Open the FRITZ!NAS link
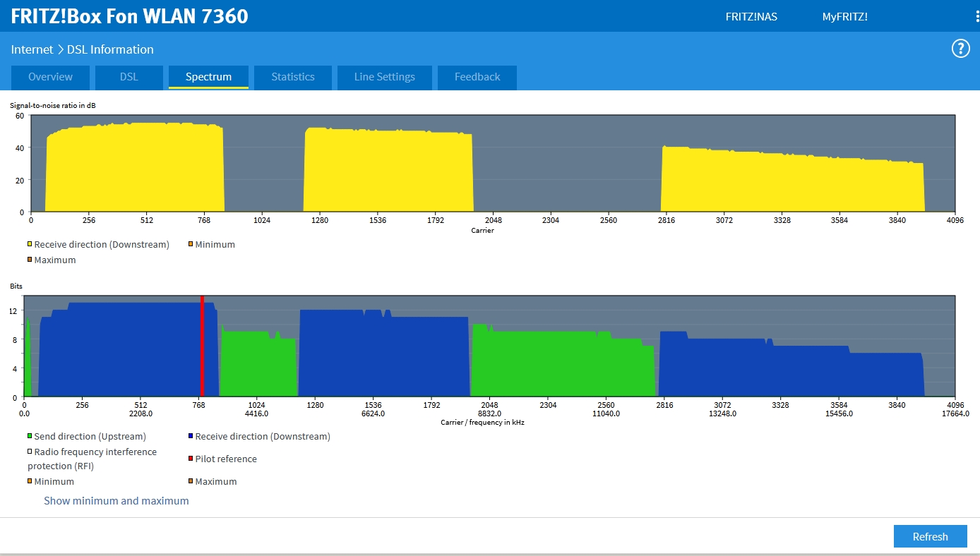The height and width of the screenshot is (556, 980). click(x=751, y=16)
